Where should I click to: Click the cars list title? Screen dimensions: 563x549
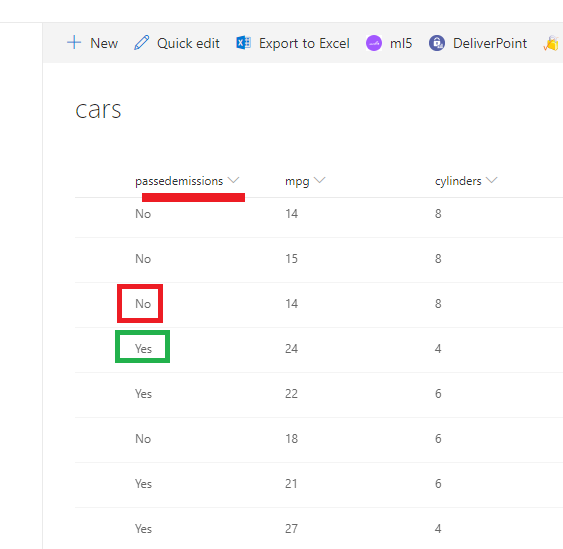point(98,110)
